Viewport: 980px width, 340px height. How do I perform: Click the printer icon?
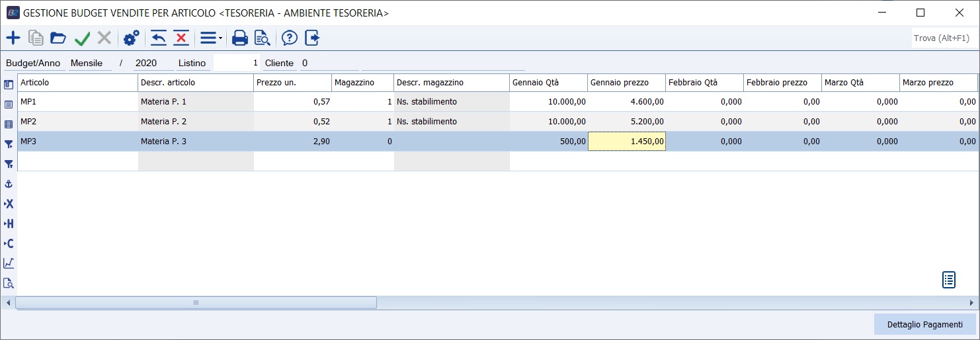[x=240, y=38]
